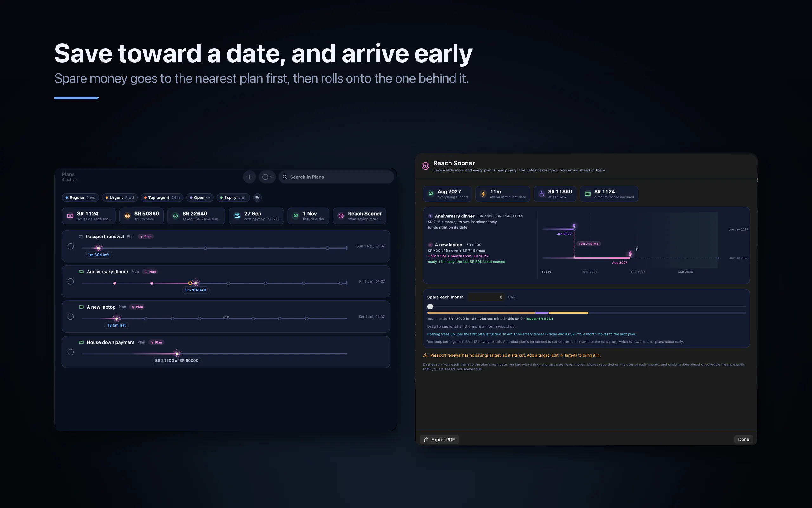Screen dimensions: 812x508
Task: Click the money icon beside Anniversary dinner
Action: 81,272
